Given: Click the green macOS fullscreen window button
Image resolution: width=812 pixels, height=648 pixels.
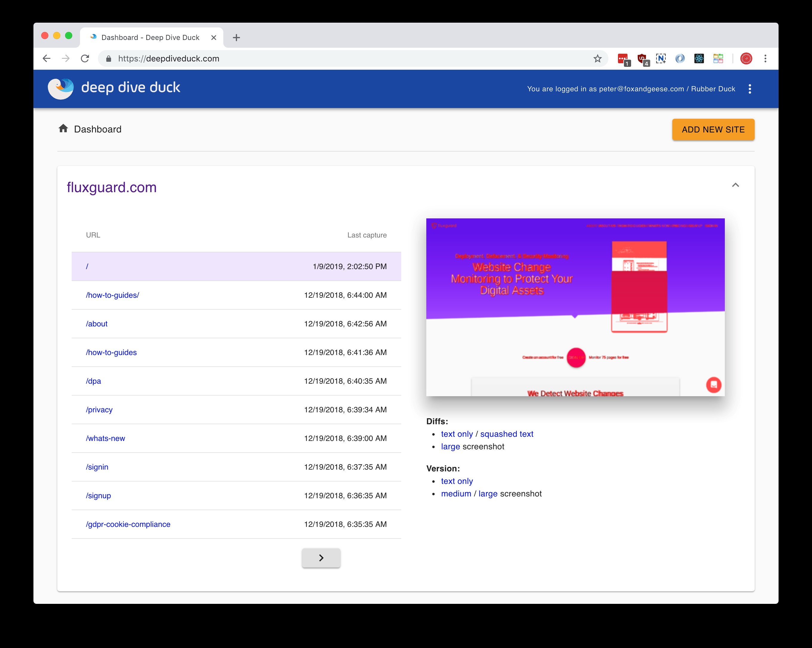Looking at the screenshot, I should pos(69,36).
